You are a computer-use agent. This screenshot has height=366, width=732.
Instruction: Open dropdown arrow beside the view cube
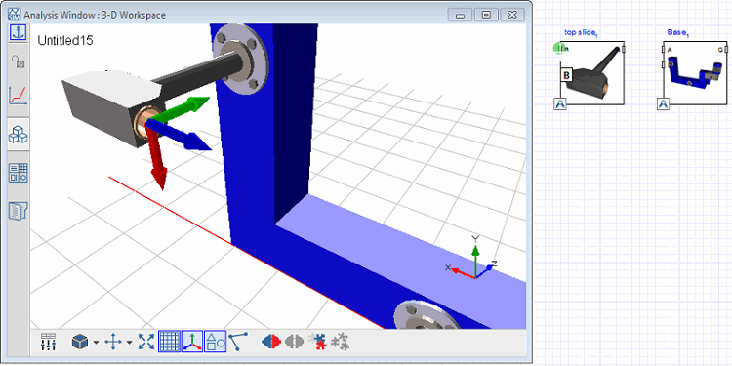click(x=96, y=343)
